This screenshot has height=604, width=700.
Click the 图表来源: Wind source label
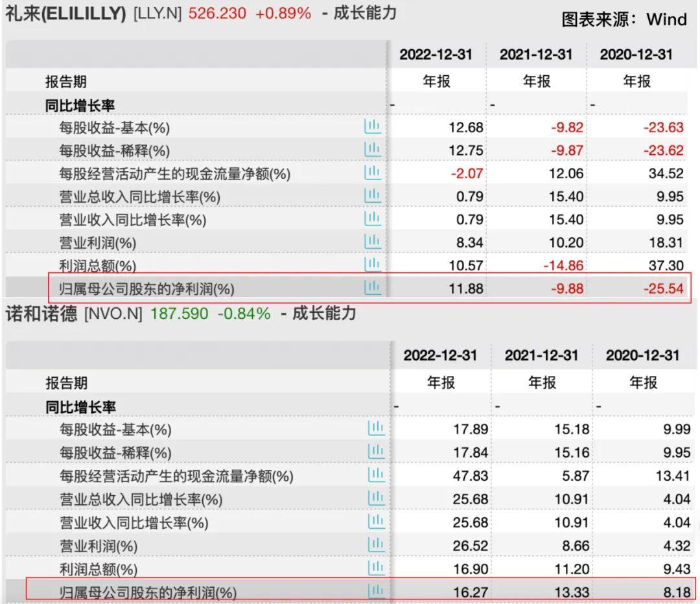[x=624, y=19]
